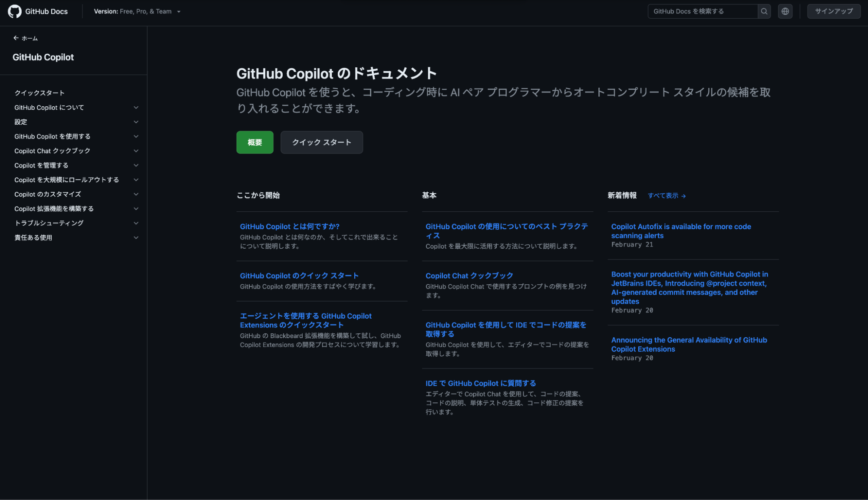Expand the Copilot のカスタマイズ chevron

pyautogui.click(x=136, y=194)
